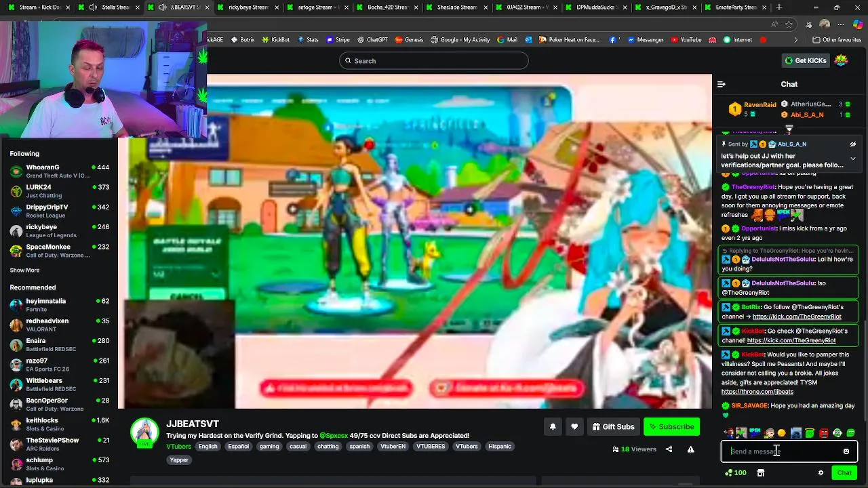
Task: Open the Copilot sidebar icon
Action: click(858, 24)
